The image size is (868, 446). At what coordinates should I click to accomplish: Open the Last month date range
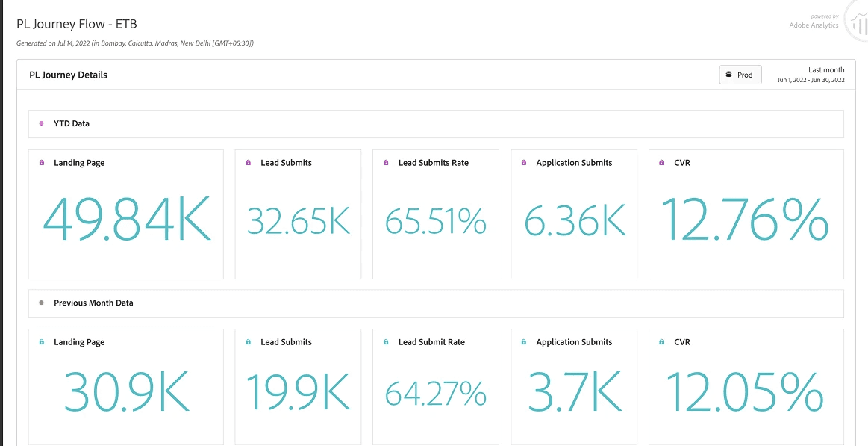click(x=811, y=75)
